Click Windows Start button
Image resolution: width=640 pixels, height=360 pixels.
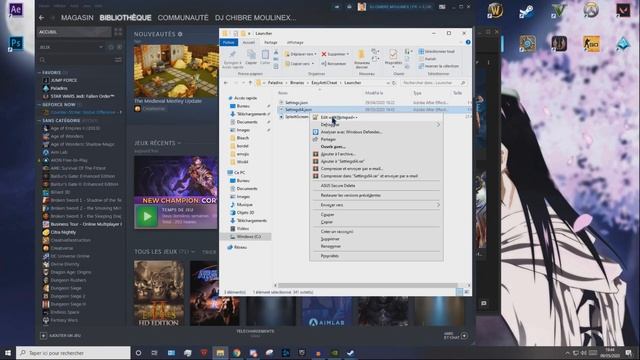[8, 353]
